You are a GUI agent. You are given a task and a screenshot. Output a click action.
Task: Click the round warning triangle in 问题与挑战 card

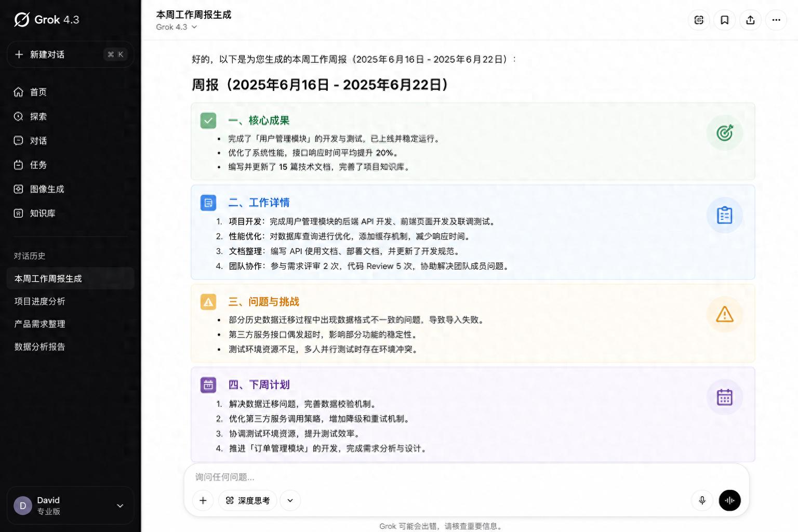coord(725,314)
